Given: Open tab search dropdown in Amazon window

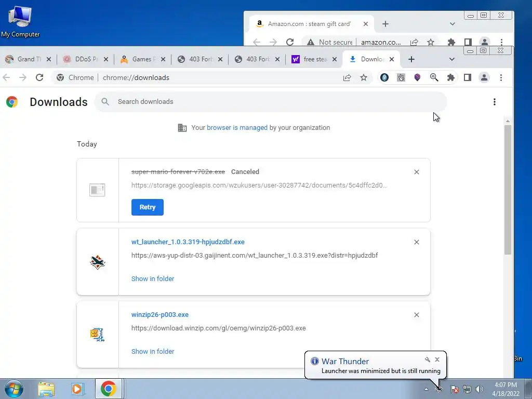Looking at the screenshot, I should [453, 24].
